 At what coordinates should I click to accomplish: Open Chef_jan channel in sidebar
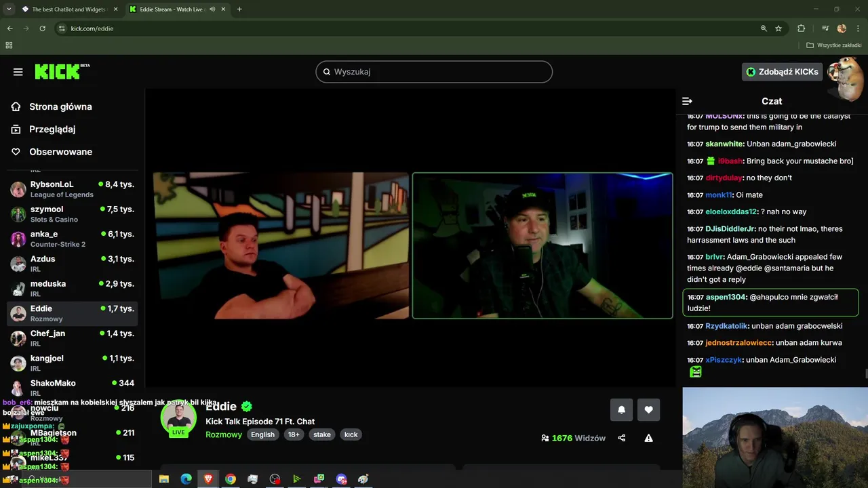pyautogui.click(x=72, y=338)
